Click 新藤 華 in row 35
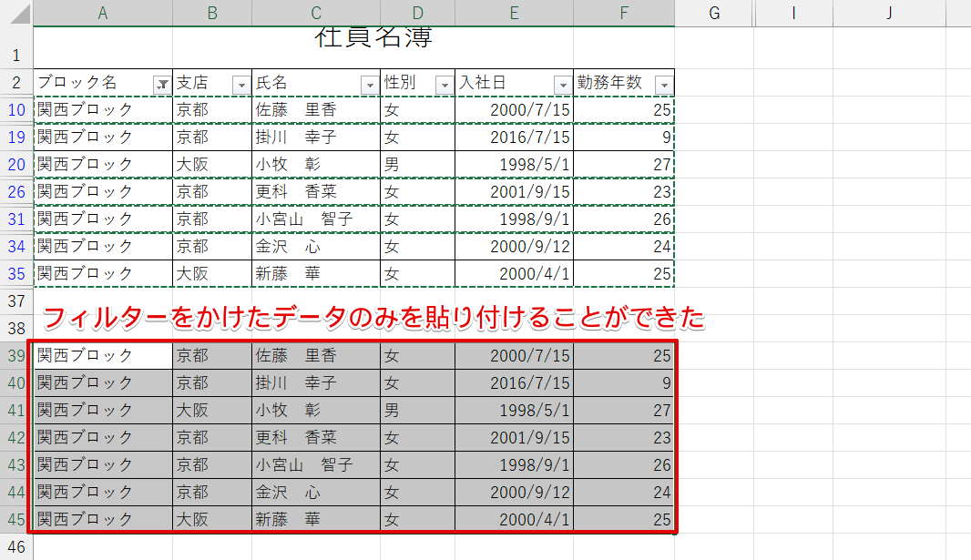Screen dimensions: 971x560 [288, 273]
